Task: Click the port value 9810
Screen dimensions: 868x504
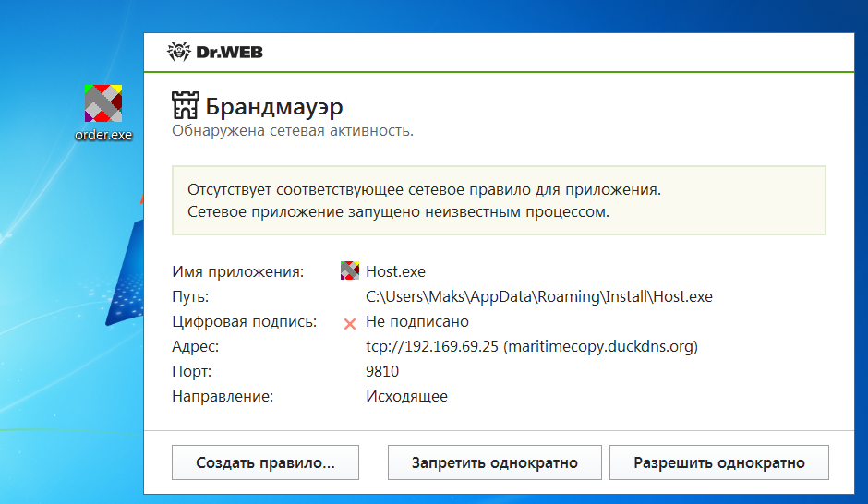Action: click(x=382, y=371)
